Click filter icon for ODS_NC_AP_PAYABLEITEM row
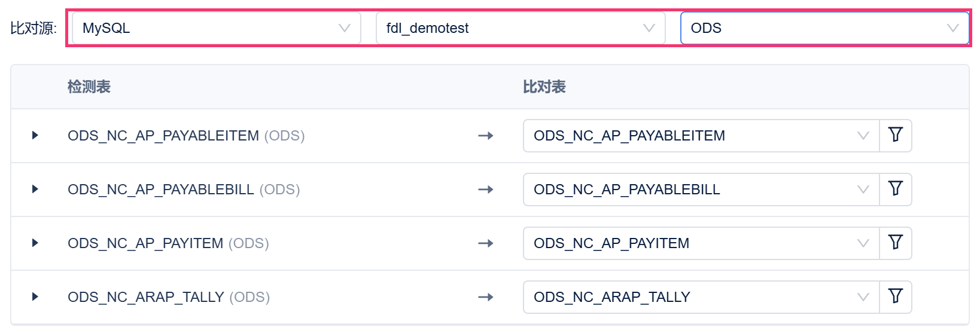The image size is (980, 333). (x=895, y=135)
